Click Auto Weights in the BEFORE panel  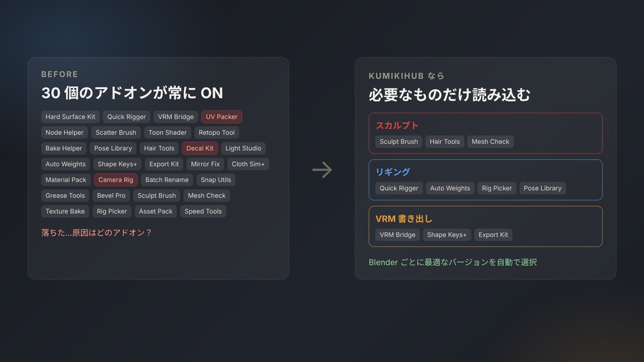pyautogui.click(x=65, y=164)
